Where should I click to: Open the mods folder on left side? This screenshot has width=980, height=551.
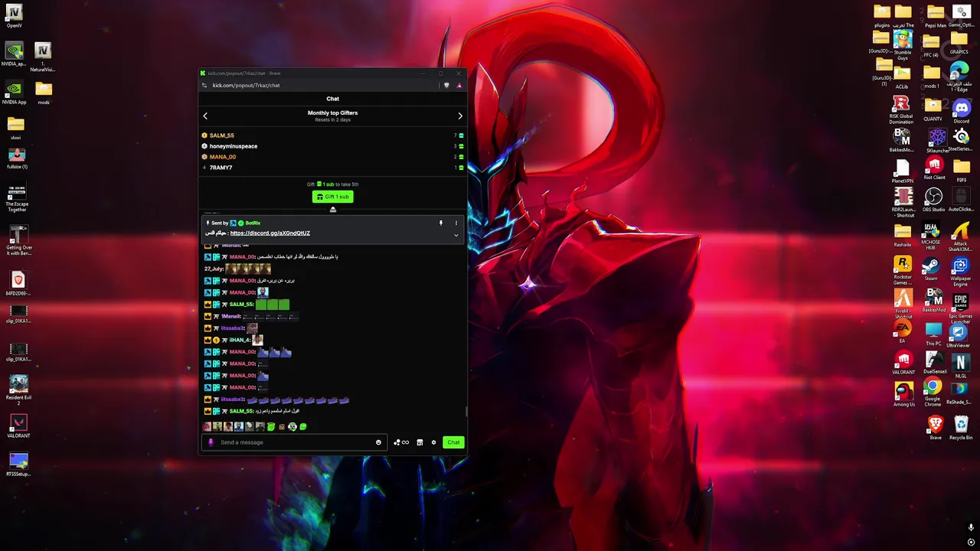[x=44, y=93]
